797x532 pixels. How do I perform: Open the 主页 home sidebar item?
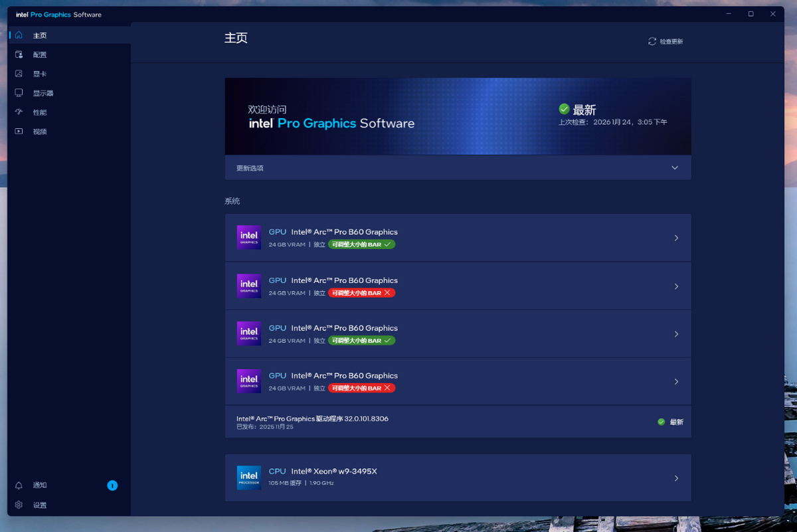pos(69,35)
